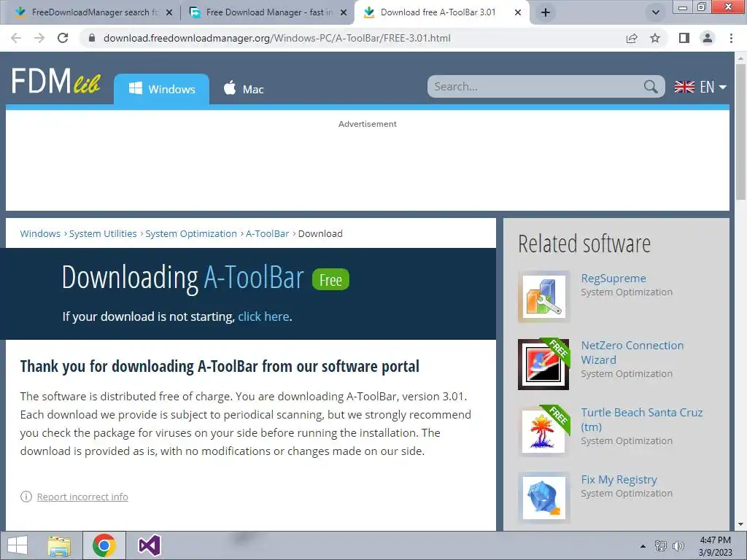Screen dimensions: 747x560
Task: Click the 'Thank you for downloading A-ToolBar' heading
Action: click(220, 366)
